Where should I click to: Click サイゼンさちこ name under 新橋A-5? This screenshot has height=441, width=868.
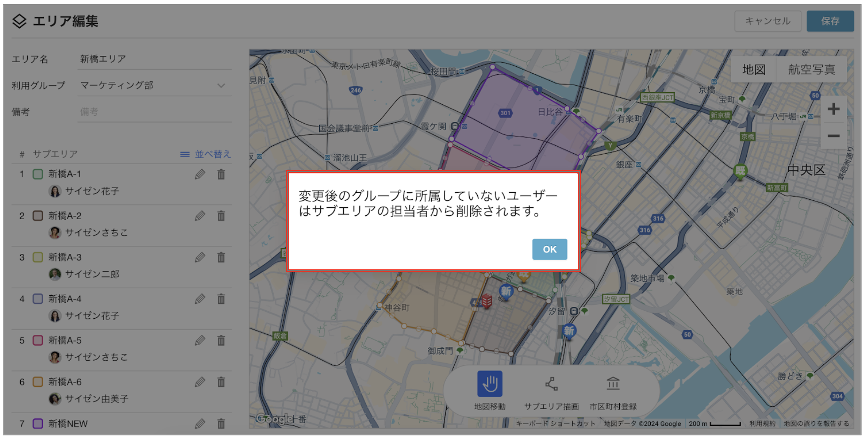point(96,357)
